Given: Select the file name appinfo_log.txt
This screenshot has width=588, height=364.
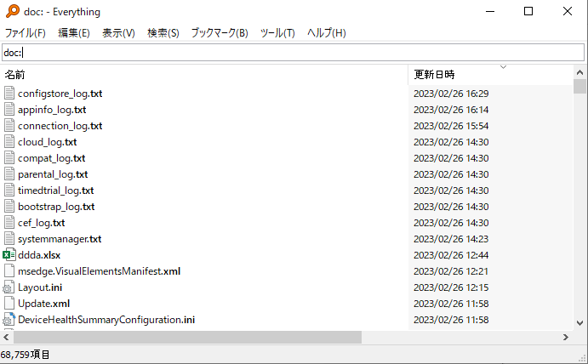Looking at the screenshot, I should (x=52, y=110).
